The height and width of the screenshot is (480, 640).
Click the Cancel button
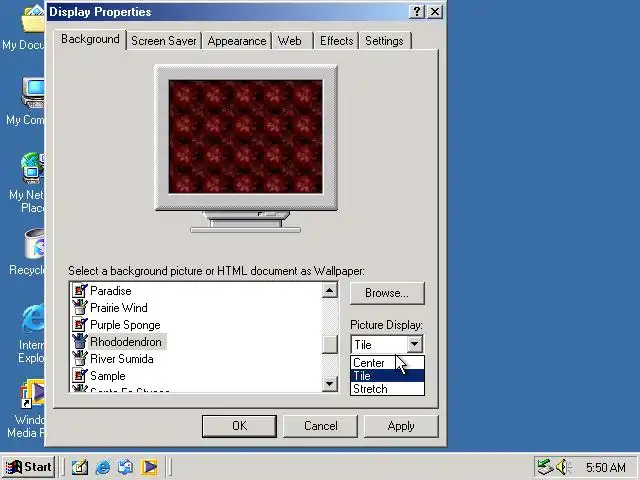[x=320, y=426]
